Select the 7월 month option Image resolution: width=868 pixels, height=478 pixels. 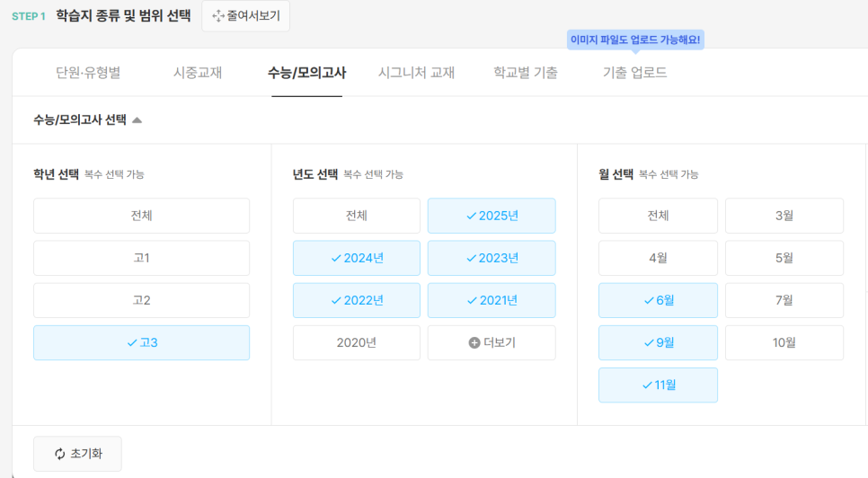pyautogui.click(x=784, y=300)
